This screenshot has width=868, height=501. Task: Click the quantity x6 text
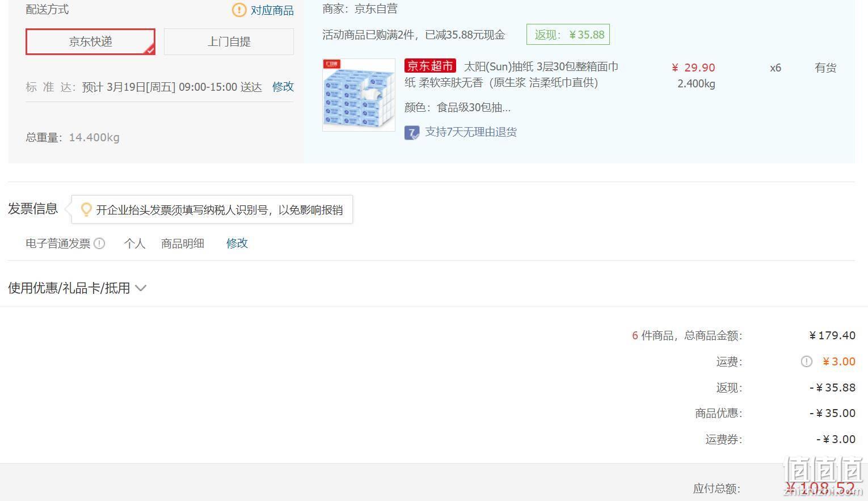coord(776,68)
